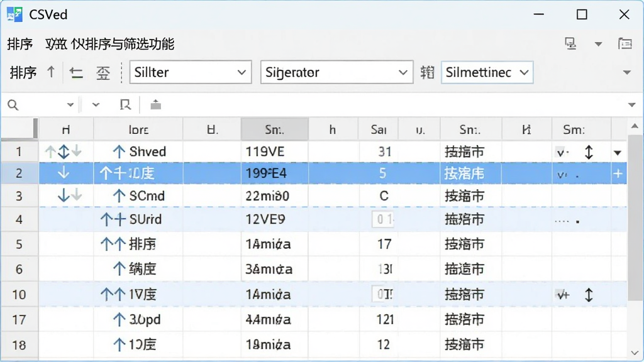
Task: Click the list panel icon beside the Close button
Action: tap(625, 43)
